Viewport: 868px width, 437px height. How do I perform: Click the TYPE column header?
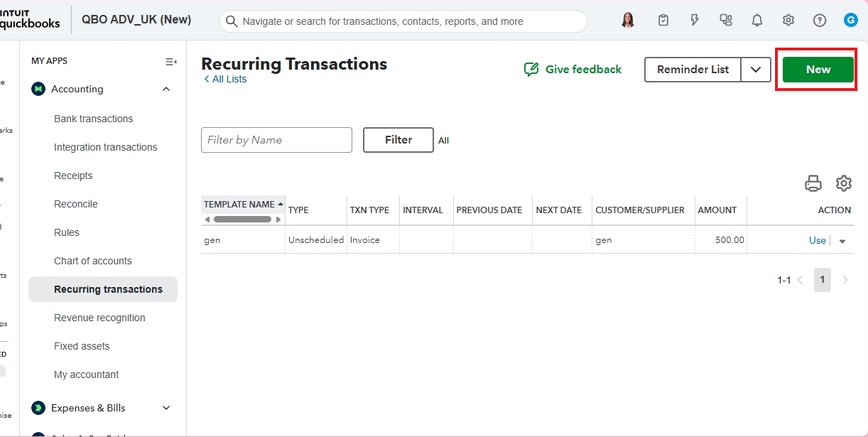(298, 210)
